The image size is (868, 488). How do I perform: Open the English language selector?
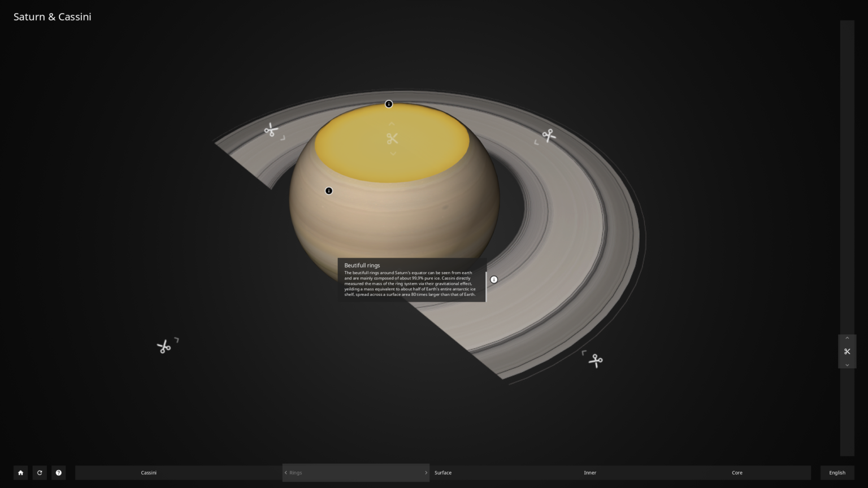point(837,473)
